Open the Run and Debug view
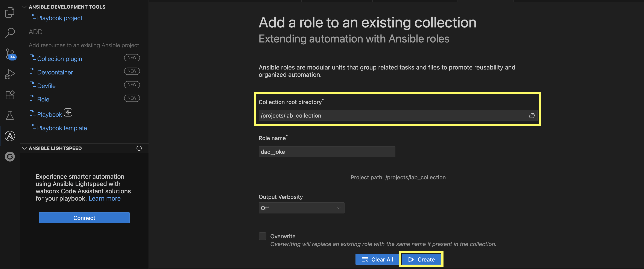The width and height of the screenshot is (644, 269). (10, 74)
